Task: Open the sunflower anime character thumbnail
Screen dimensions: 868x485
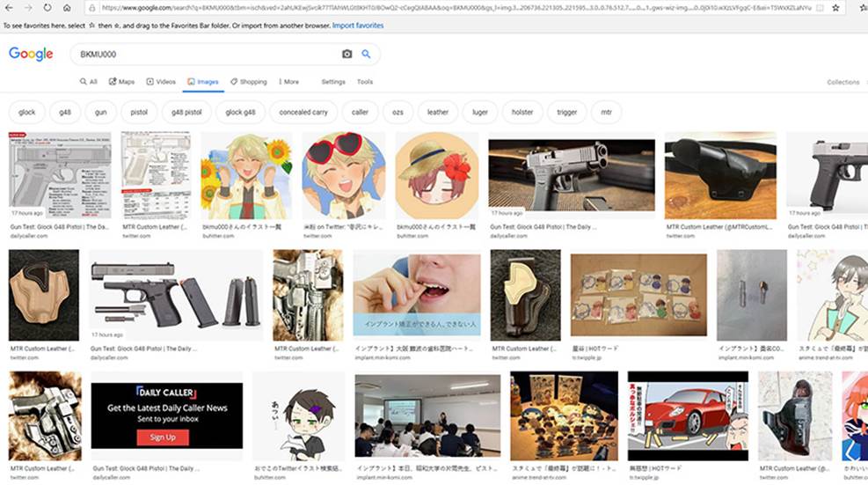Action: tap(246, 175)
